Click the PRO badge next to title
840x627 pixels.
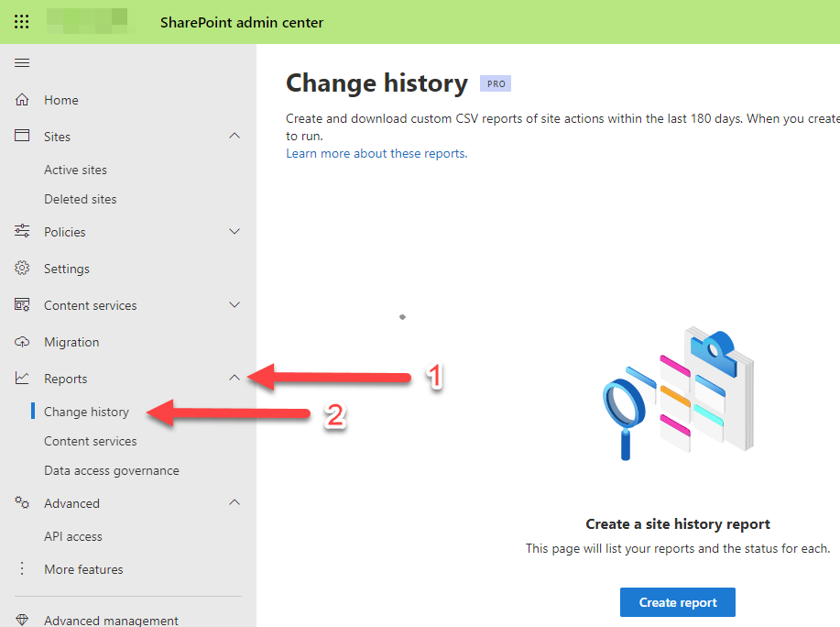tap(496, 83)
